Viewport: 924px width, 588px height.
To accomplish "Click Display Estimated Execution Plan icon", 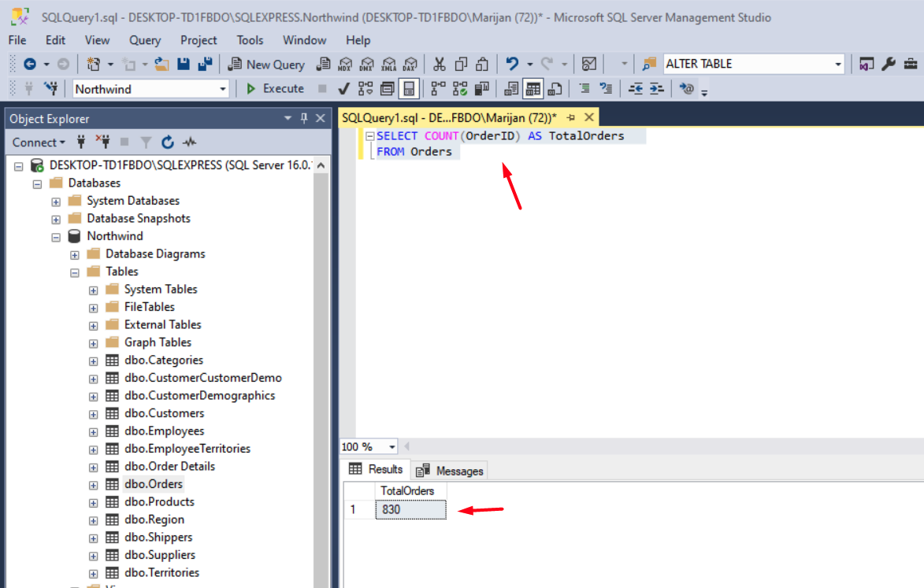I will pos(366,89).
